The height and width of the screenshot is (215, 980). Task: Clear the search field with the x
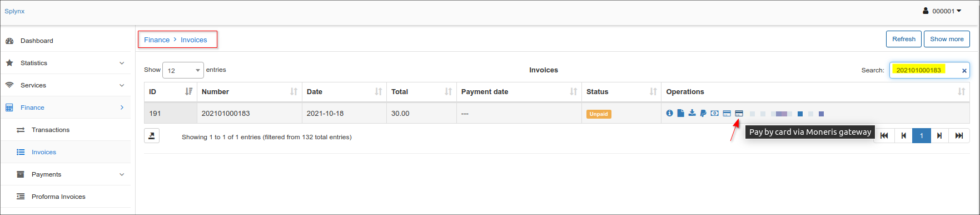point(964,71)
